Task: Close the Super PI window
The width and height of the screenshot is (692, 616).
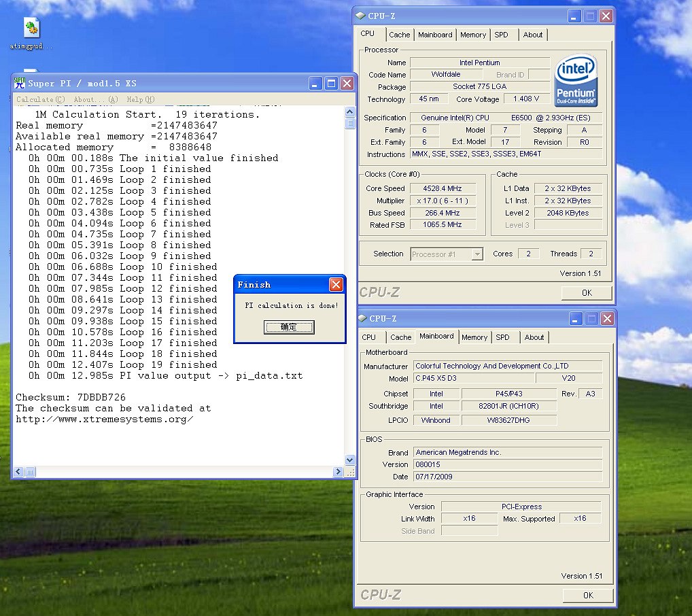Action: 347,84
